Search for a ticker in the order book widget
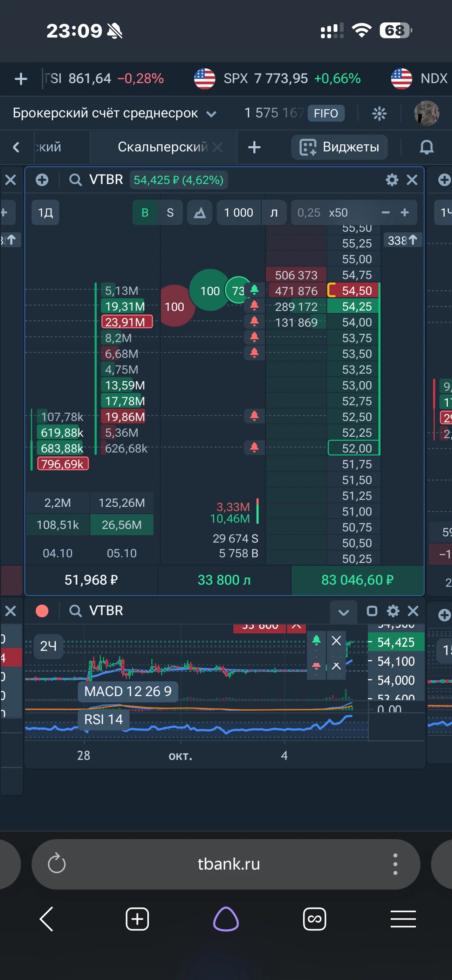 click(75, 179)
